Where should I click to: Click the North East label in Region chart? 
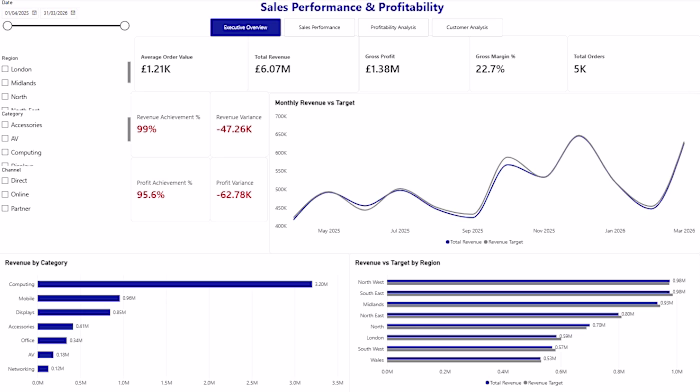point(372,315)
